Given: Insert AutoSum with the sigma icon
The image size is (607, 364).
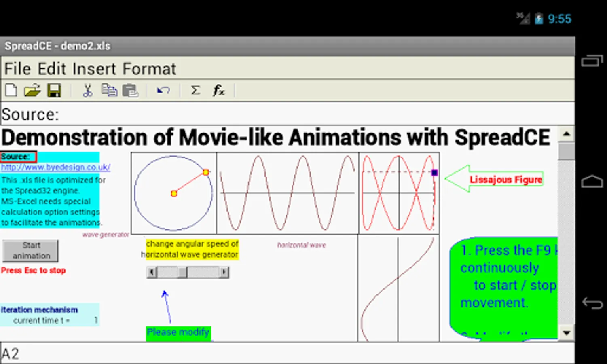Looking at the screenshot, I should click(195, 90).
